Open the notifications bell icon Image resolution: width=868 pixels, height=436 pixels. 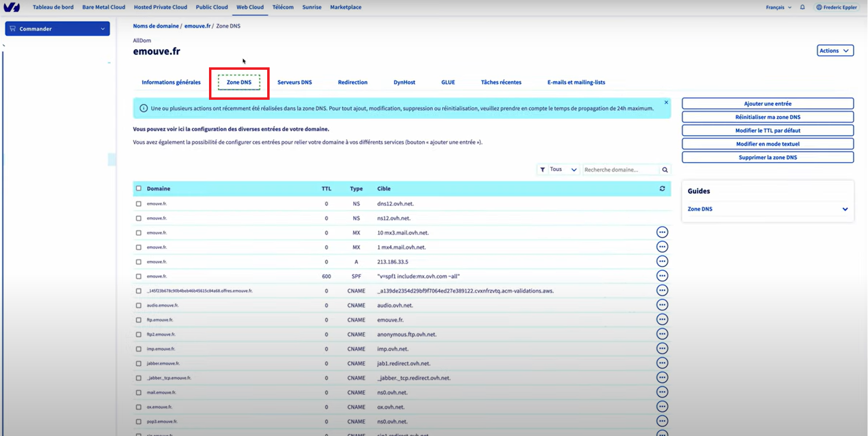point(803,7)
